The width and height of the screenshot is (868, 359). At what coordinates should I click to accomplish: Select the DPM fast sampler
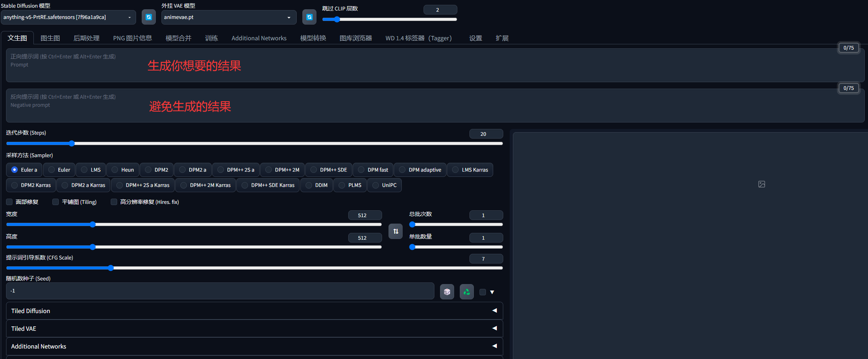(x=373, y=170)
